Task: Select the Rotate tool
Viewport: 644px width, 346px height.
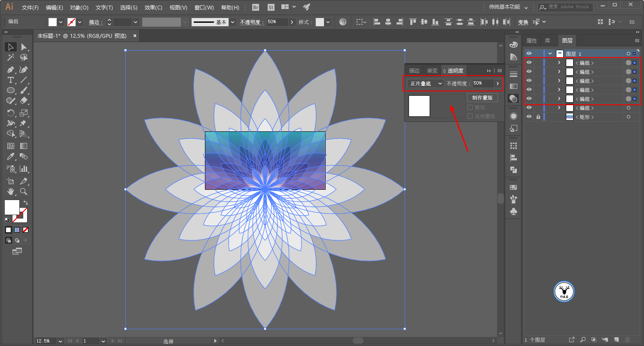Action: (11, 113)
